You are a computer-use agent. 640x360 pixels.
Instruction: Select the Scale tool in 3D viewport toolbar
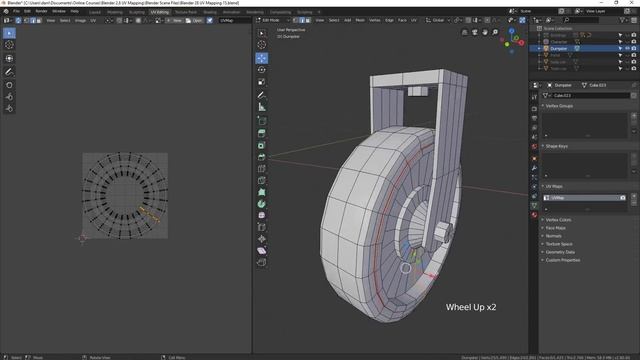tap(262, 82)
